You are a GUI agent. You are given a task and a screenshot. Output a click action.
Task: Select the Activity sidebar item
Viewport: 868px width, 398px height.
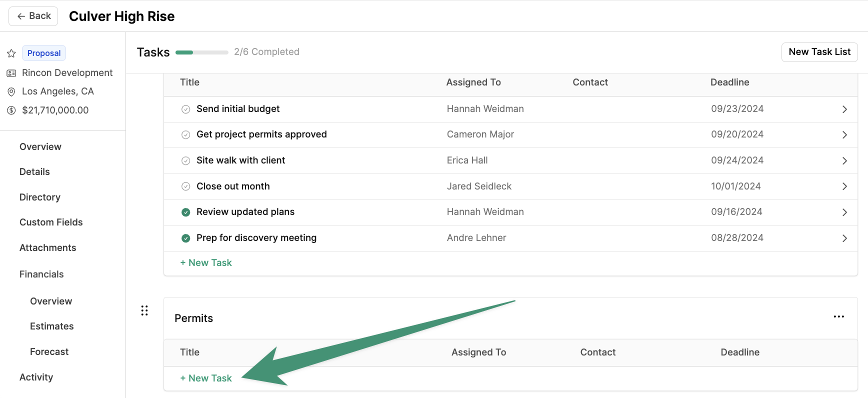(36, 377)
